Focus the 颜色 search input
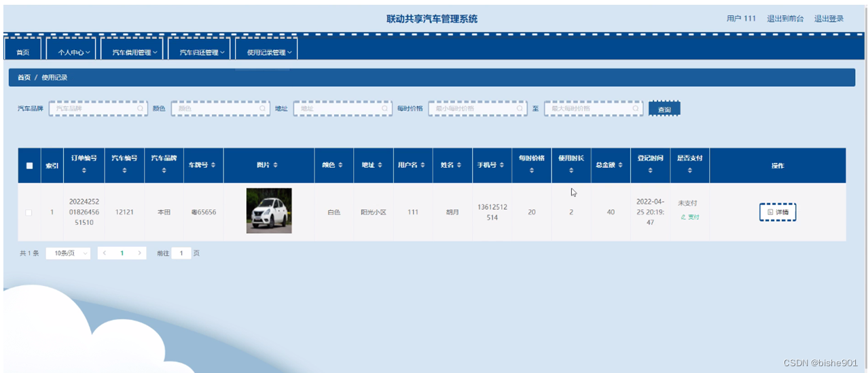This screenshot has height=373, width=868. pos(221,109)
